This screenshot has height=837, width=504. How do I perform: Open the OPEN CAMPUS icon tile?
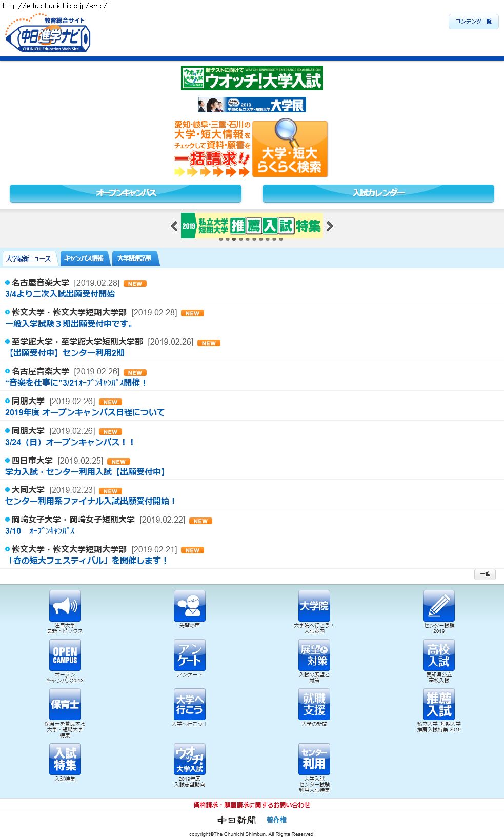(x=65, y=655)
